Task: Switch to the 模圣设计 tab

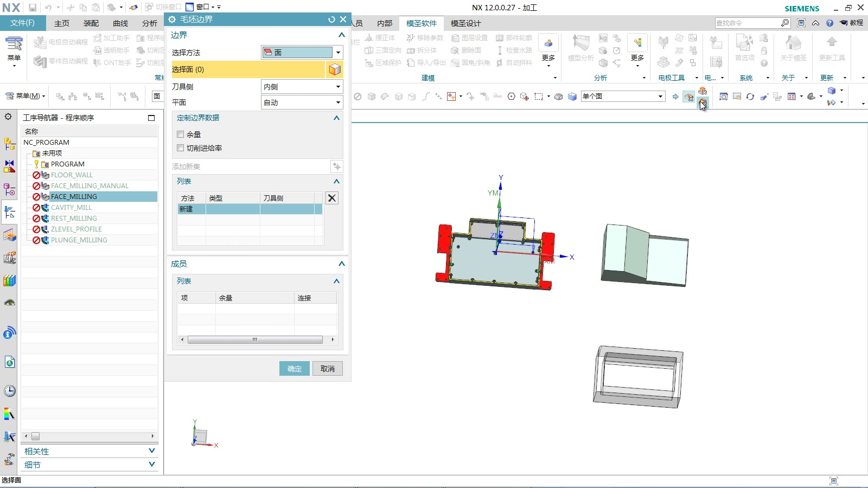Action: pyautogui.click(x=465, y=23)
